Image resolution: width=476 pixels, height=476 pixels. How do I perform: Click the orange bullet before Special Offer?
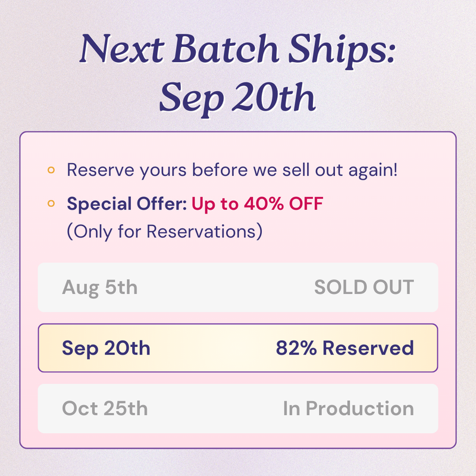coord(51,203)
